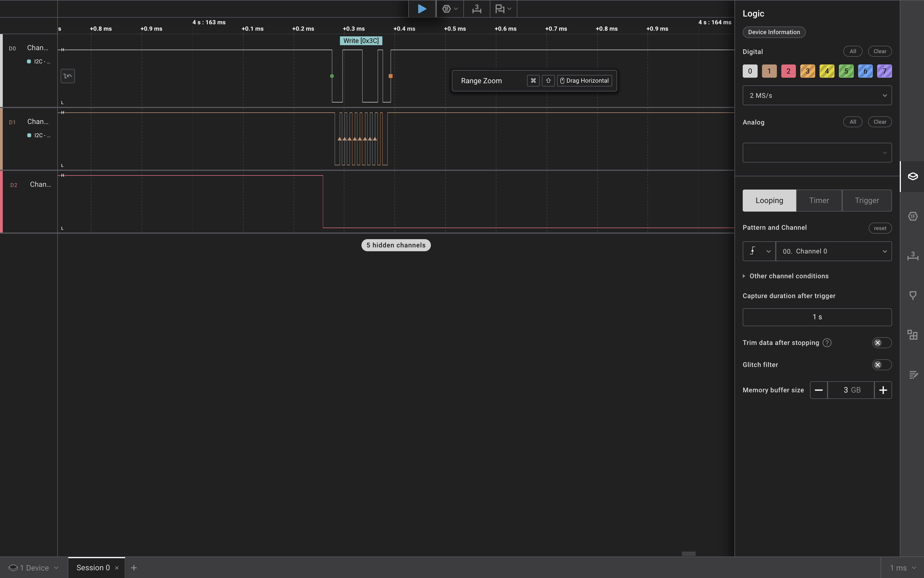Disable the Trim data after stopping option

tap(882, 343)
